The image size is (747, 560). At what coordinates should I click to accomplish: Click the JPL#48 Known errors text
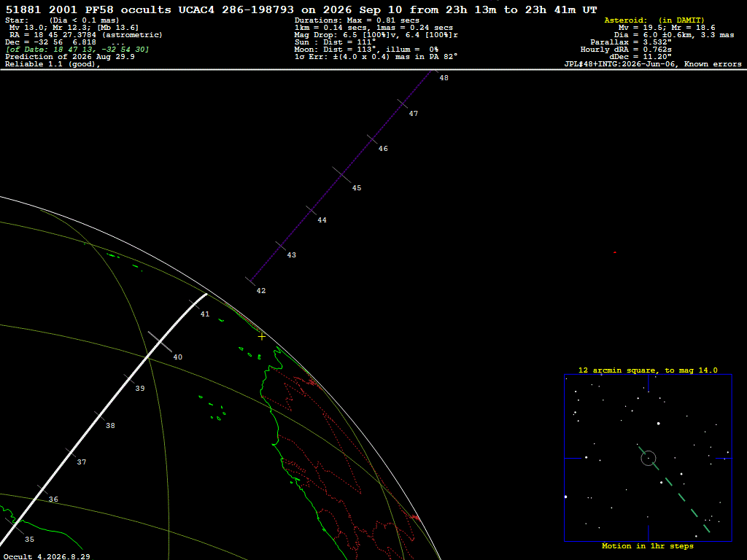[x=653, y=64]
